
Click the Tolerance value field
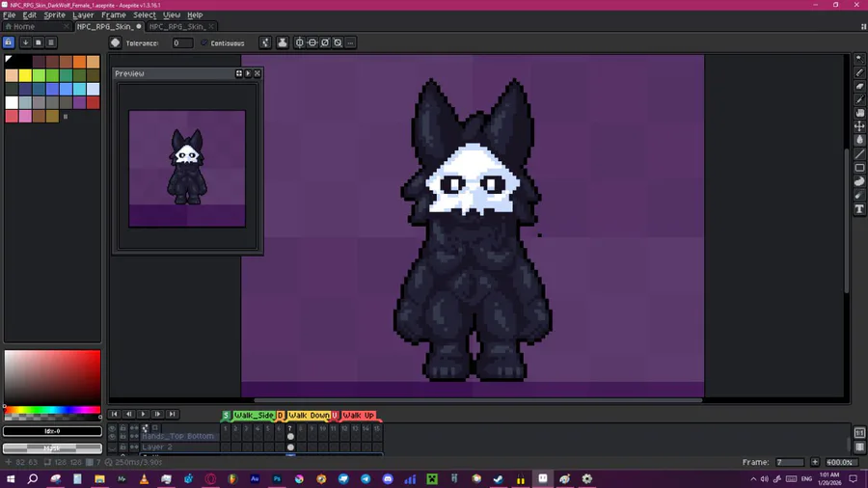point(182,42)
